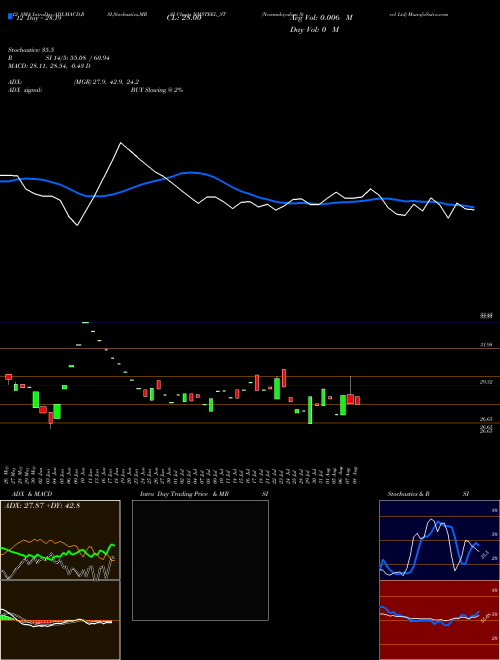Click 'Intra Day Trading Price & MR' title
This screenshot has height=660, width=500.
[x=184, y=494]
